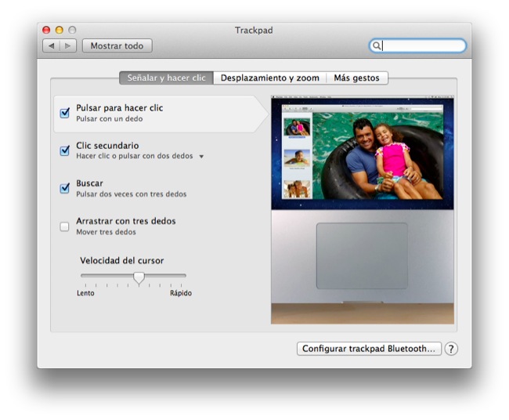Toggle the Buscar checkbox
Image resolution: width=509 pixels, height=420 pixels.
(65, 188)
